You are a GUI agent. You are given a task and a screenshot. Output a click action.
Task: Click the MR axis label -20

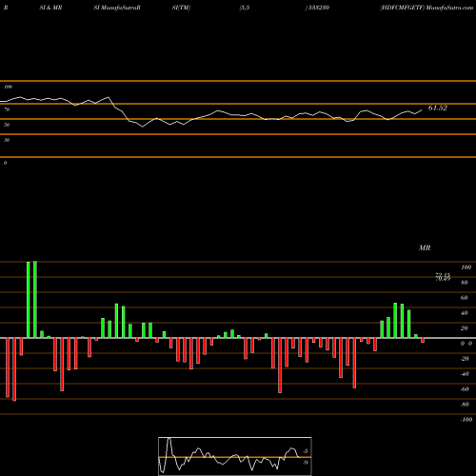click(465, 359)
